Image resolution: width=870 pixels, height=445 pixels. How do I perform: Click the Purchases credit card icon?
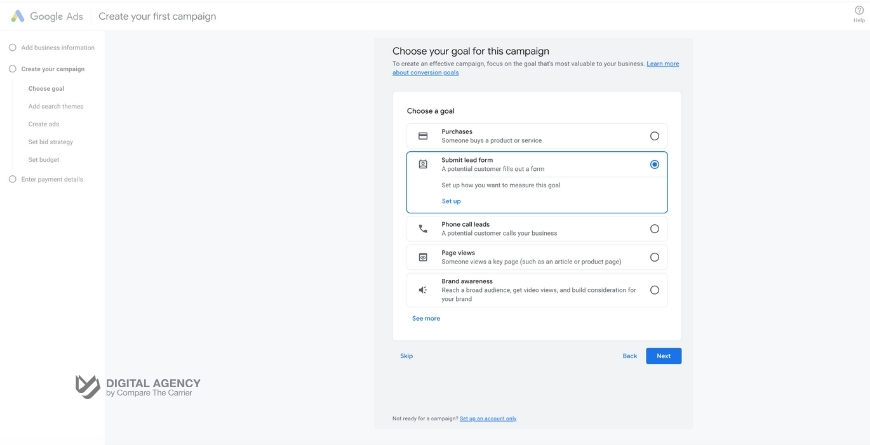point(423,136)
